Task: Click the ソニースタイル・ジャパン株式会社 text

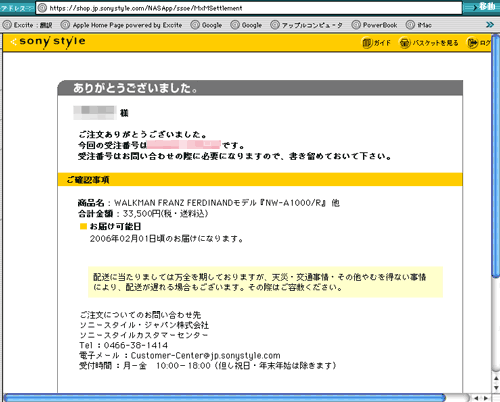Action: click(144, 325)
